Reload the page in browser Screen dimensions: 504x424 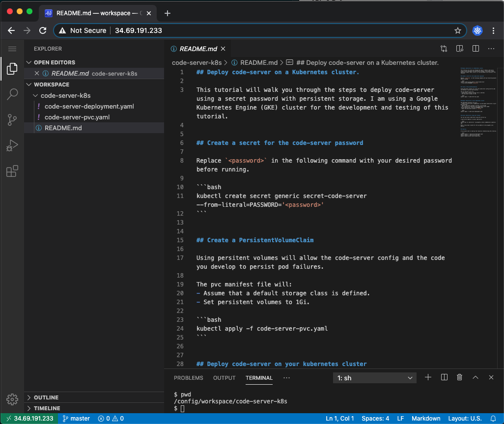point(42,30)
